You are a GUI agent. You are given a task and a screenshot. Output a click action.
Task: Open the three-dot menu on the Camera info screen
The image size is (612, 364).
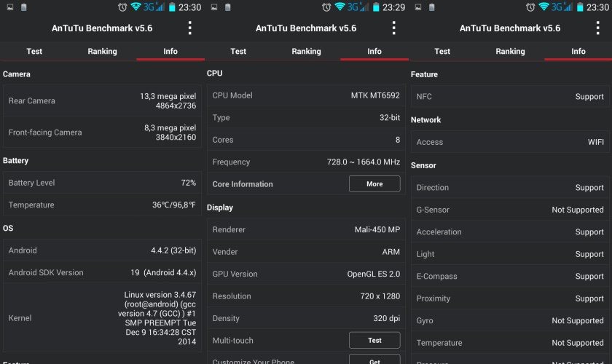(x=190, y=28)
